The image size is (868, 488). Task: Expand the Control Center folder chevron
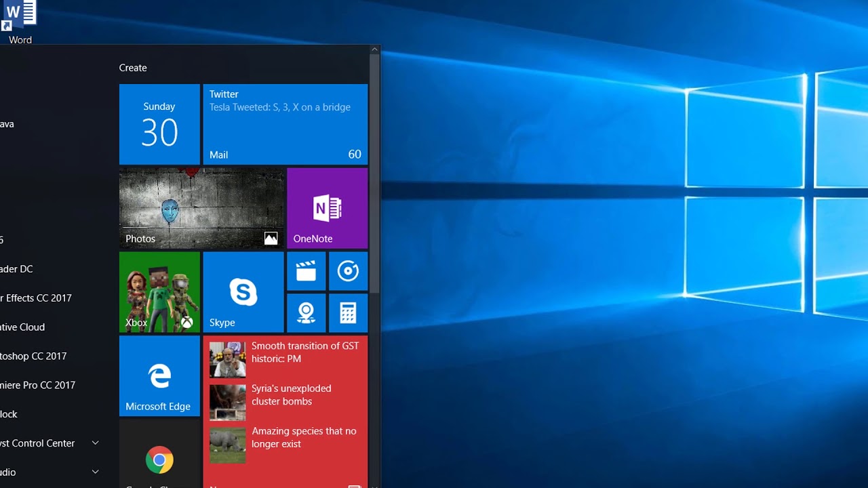[95, 443]
